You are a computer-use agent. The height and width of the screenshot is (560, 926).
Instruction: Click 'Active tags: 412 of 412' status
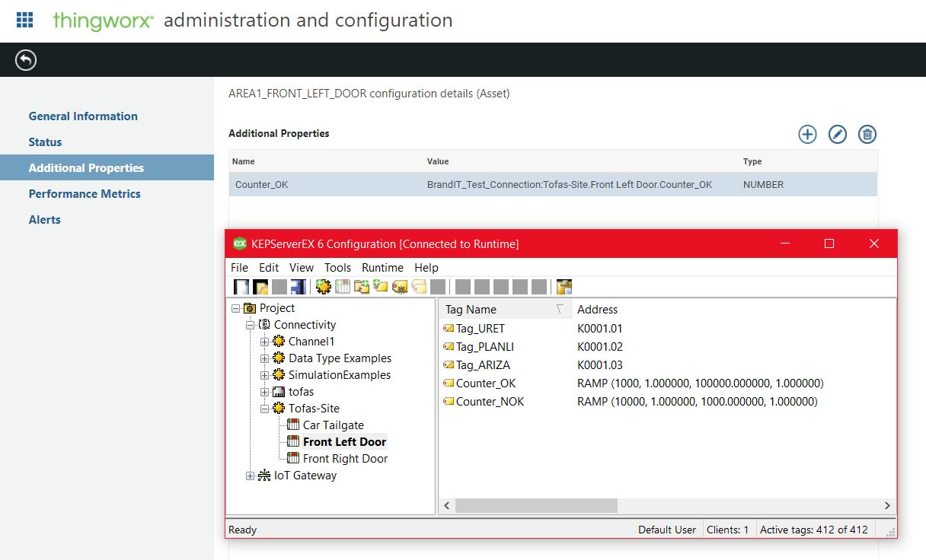[814, 530]
